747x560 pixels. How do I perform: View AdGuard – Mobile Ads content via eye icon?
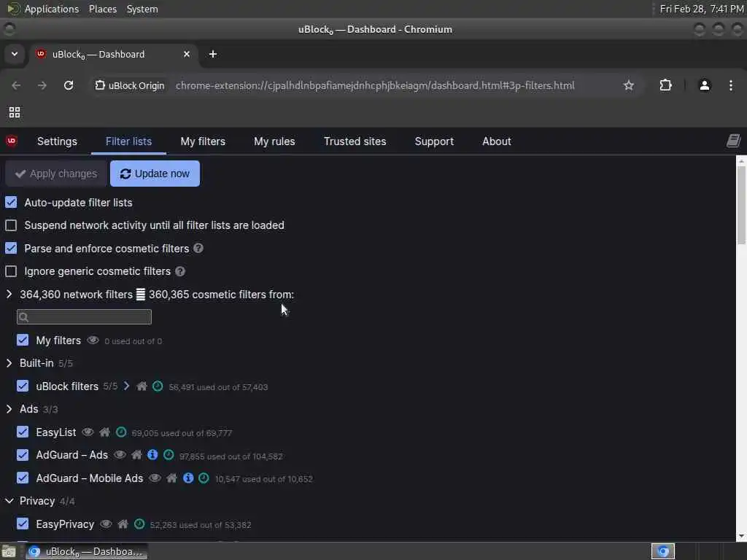point(155,478)
